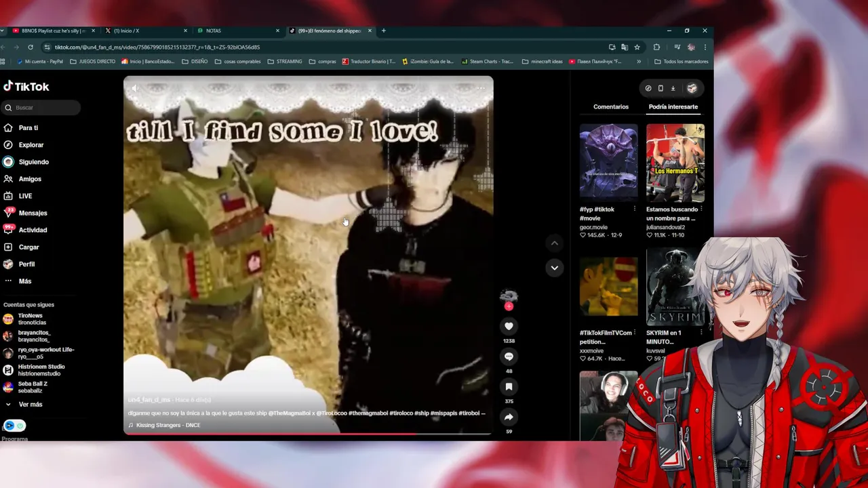Open options for #fyp #tiktok #movie video
The height and width of the screenshot is (488, 868).
point(635,209)
